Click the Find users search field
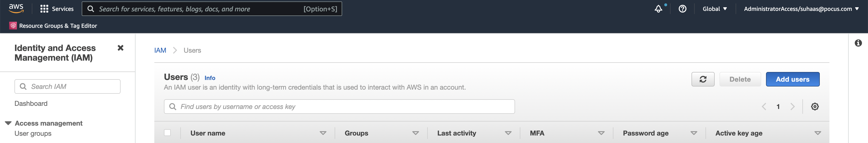Image resolution: width=868 pixels, height=143 pixels. 339,107
